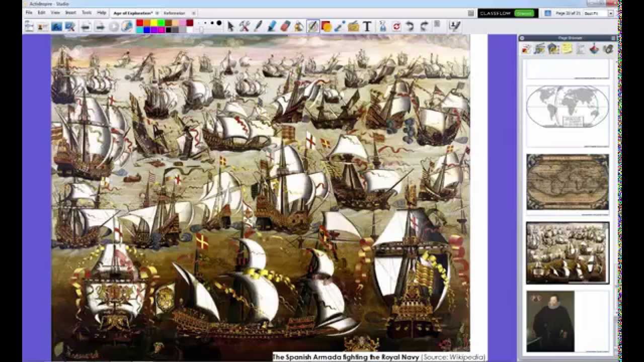Pick the bright green color swatch
Screen dimensions: 644x362
pyautogui.click(x=161, y=23)
